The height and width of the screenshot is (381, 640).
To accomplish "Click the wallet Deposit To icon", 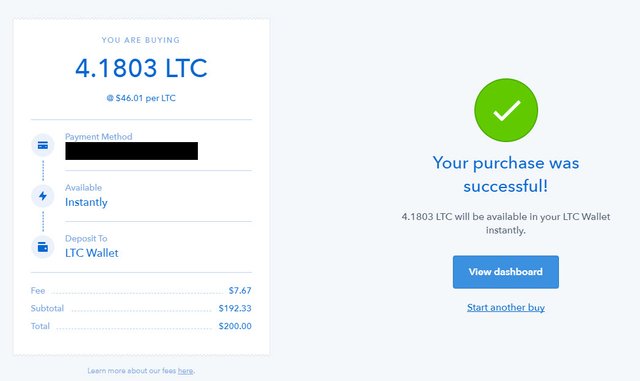I will click(43, 247).
